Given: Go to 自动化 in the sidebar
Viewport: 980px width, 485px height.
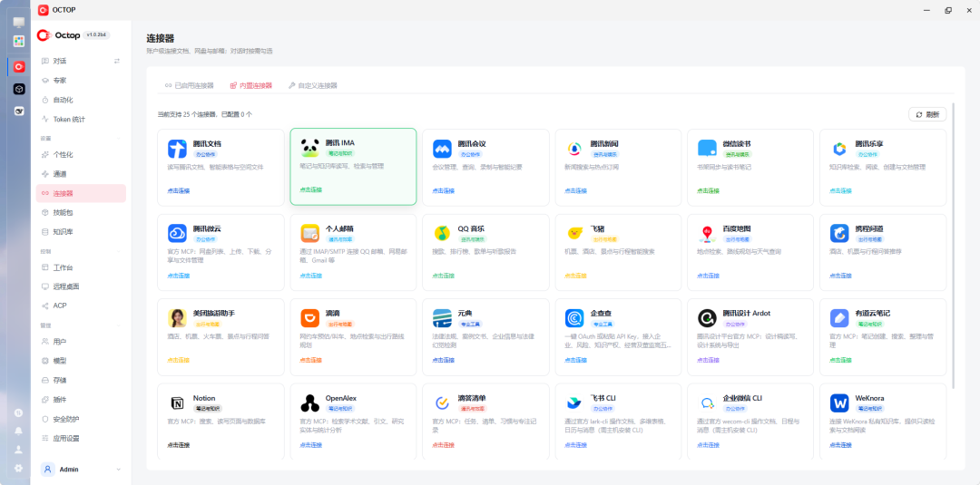Looking at the screenshot, I should coord(82,100).
